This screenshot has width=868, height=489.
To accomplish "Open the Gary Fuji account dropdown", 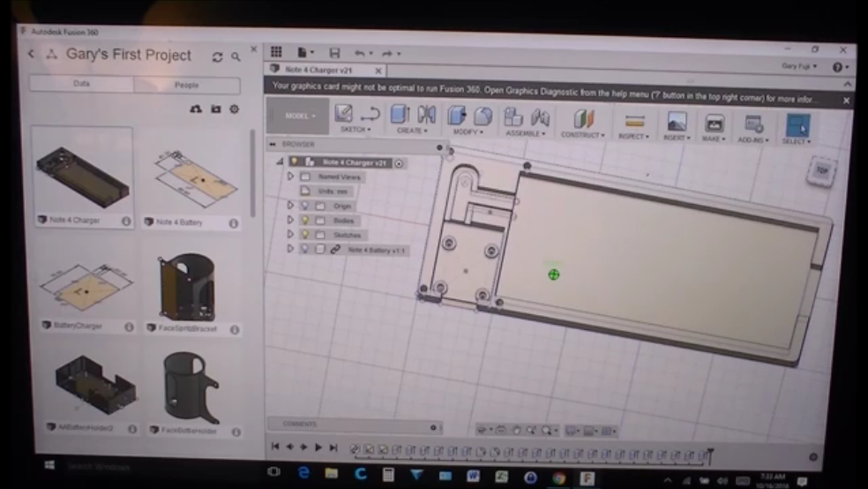I will click(799, 66).
